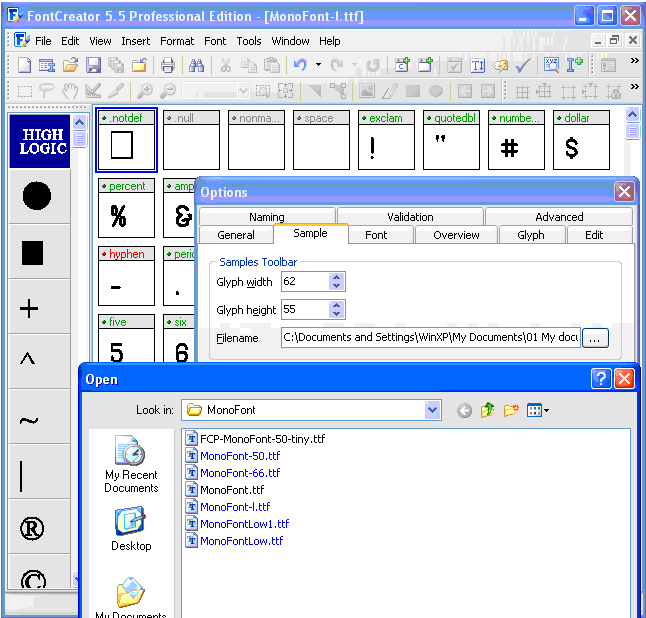Open the Tools menu

249,41
